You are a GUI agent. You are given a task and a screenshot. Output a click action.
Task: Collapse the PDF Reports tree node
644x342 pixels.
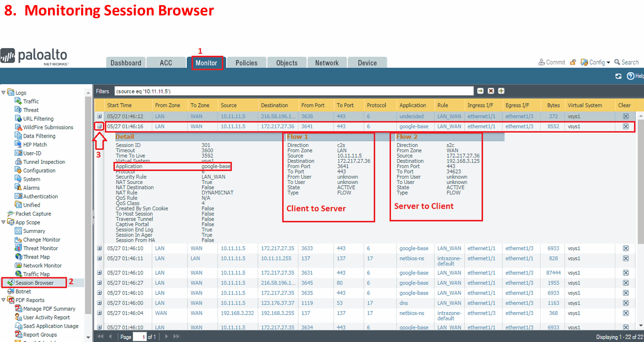[4, 300]
